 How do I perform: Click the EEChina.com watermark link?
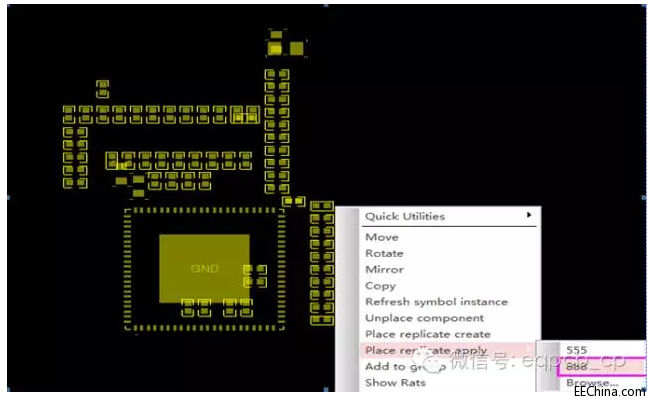click(610, 393)
